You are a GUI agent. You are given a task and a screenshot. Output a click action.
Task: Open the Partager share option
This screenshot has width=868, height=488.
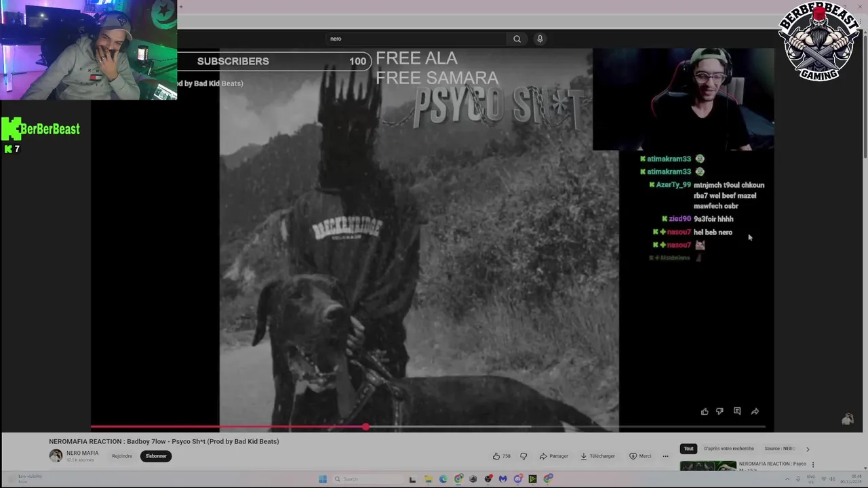(554, 456)
